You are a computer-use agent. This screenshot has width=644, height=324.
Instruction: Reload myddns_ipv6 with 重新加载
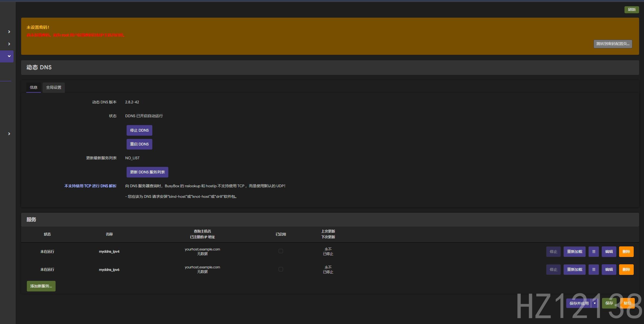pyautogui.click(x=575, y=269)
